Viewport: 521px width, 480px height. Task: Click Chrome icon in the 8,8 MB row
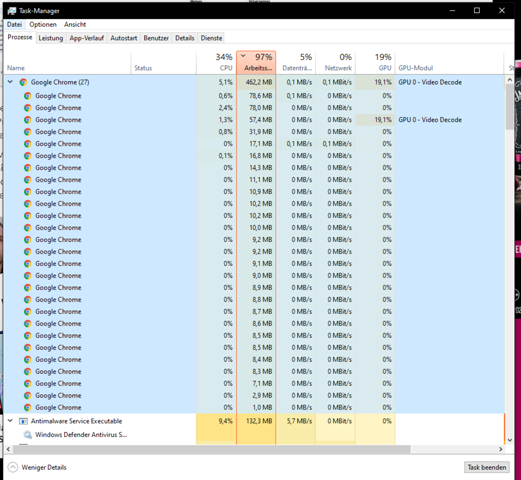click(28, 300)
